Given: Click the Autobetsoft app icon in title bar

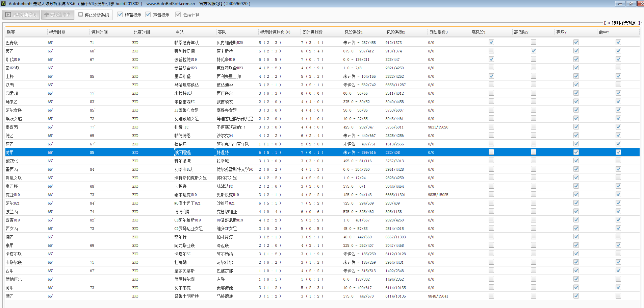Looking at the screenshot, I should pos(3,3).
